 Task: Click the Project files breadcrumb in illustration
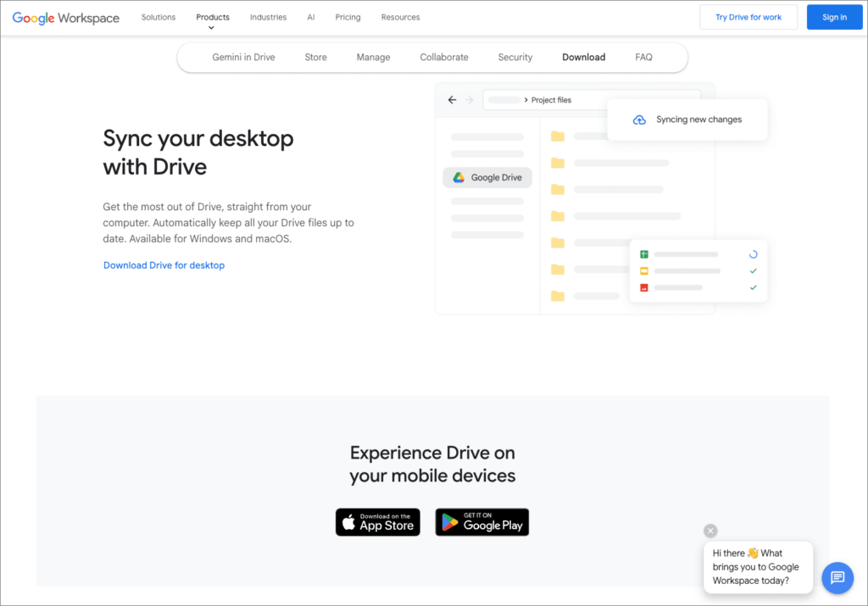coord(551,100)
